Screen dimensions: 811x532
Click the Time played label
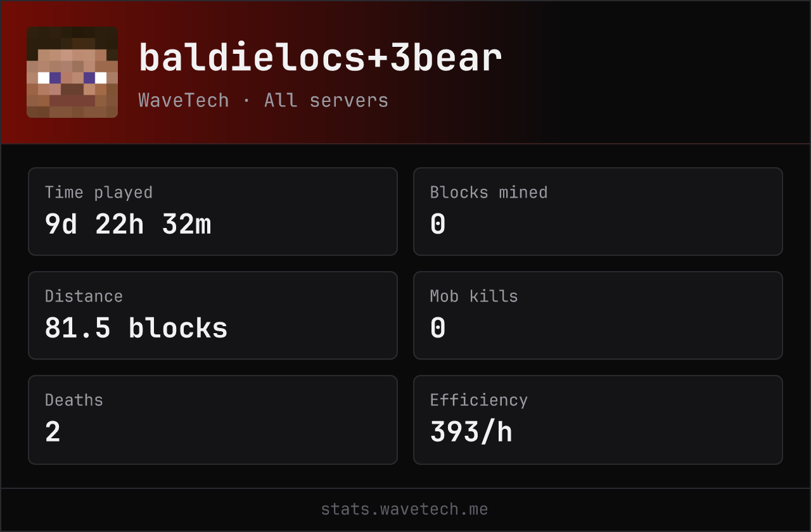click(99, 193)
